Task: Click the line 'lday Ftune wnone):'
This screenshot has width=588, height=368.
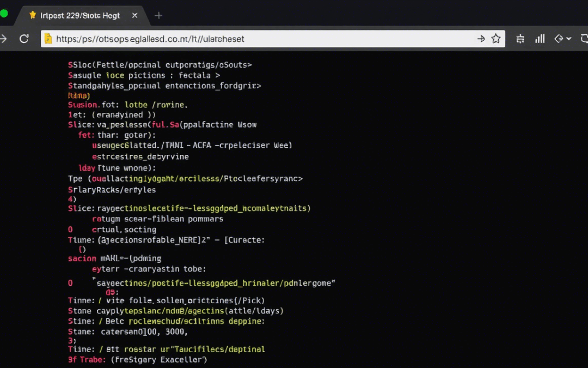Action: 117,168
